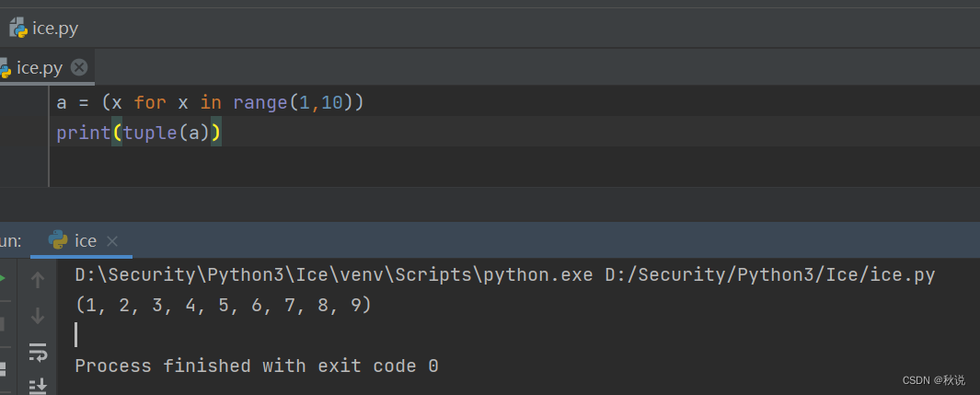Click the tuple call in the code
The image size is (980, 395).
pos(150,134)
